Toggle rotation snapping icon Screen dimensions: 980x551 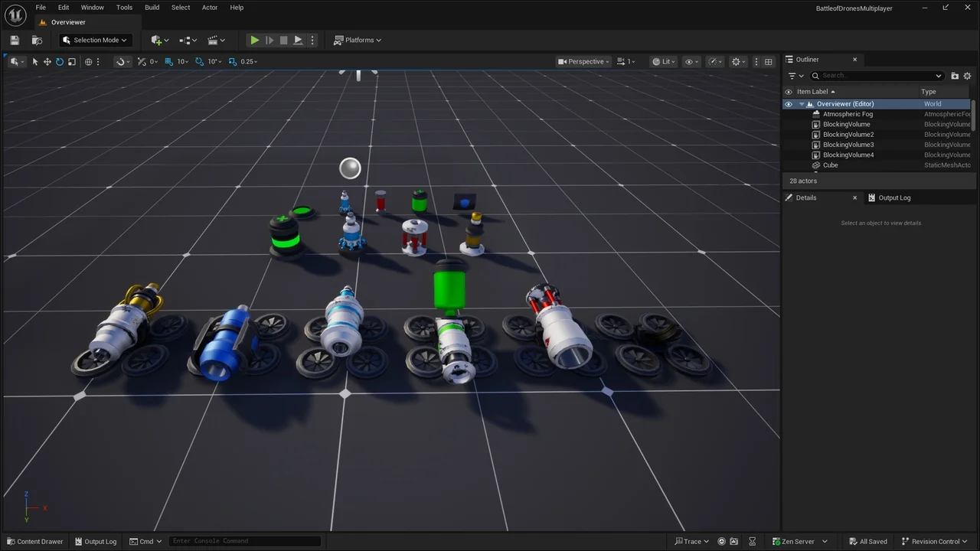[x=200, y=61]
